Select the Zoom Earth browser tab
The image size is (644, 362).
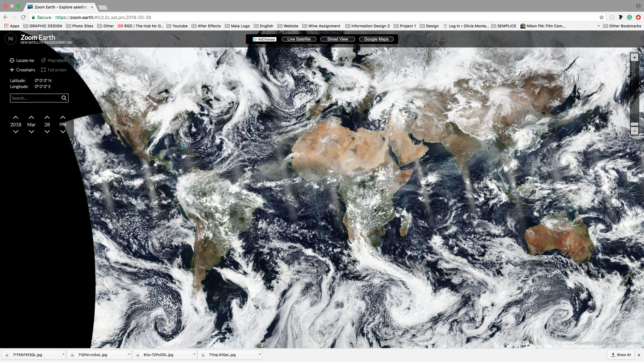point(60,7)
